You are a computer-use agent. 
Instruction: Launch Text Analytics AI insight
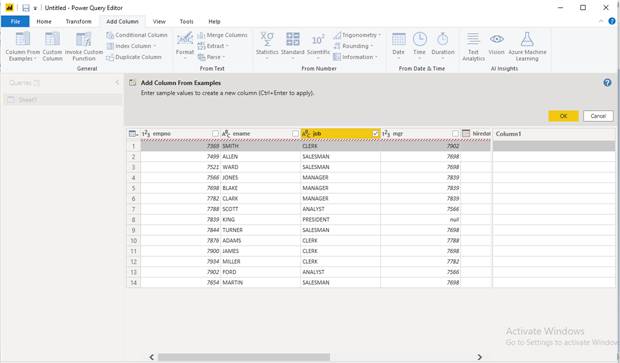(x=473, y=47)
